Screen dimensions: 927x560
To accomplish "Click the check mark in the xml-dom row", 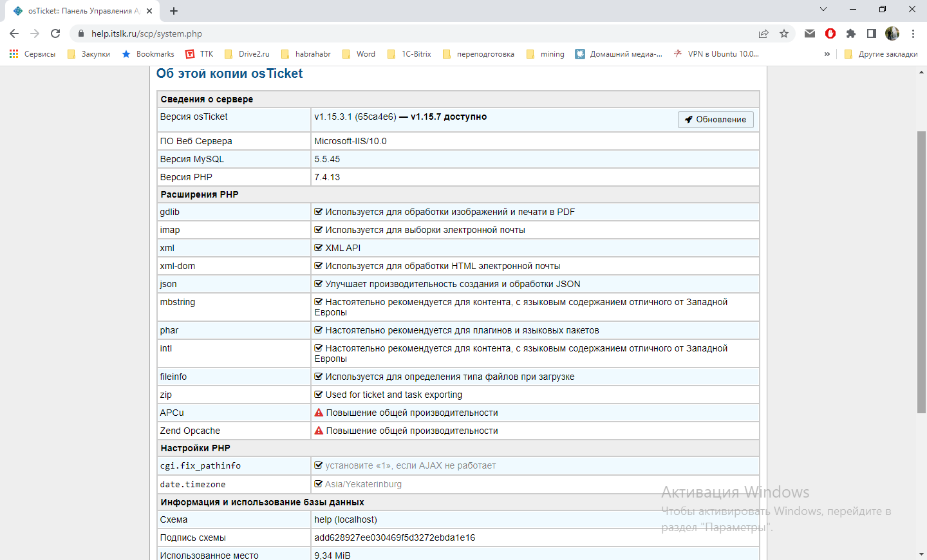I will pyautogui.click(x=318, y=266).
